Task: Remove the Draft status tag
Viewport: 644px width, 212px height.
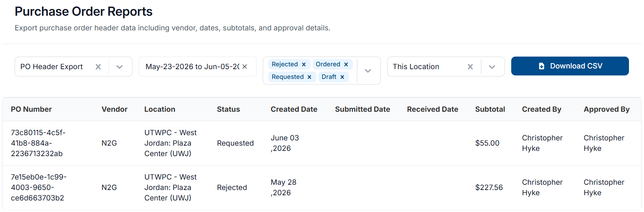Action: [342, 77]
